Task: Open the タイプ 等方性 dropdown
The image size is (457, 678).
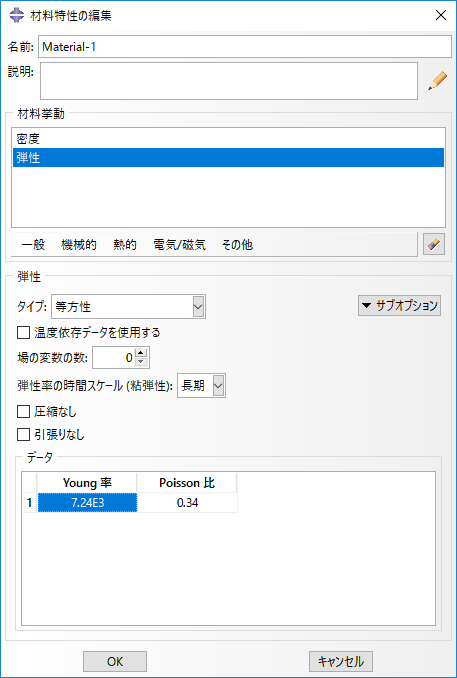Action: pos(128,307)
